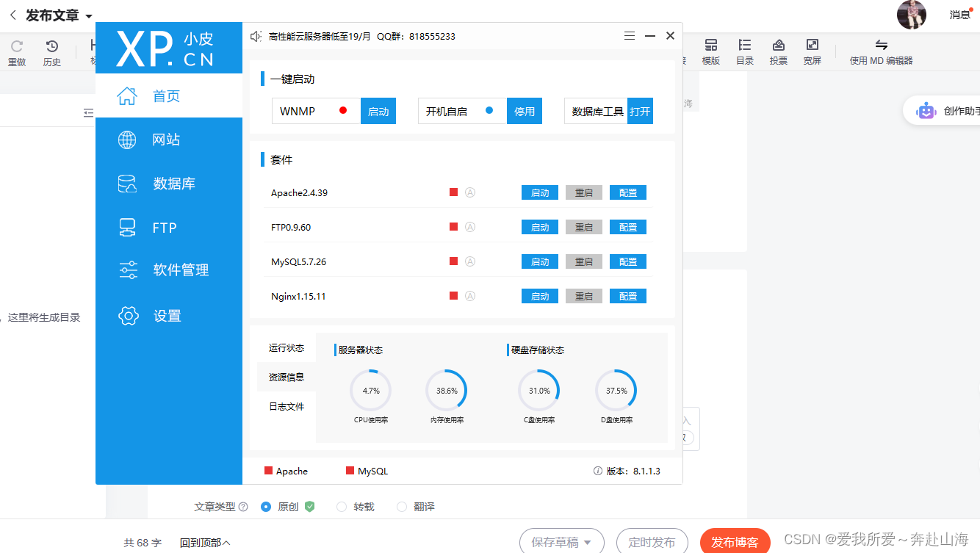Click the 内存使用率 38.6% gauge
The image size is (980, 553).
(447, 391)
